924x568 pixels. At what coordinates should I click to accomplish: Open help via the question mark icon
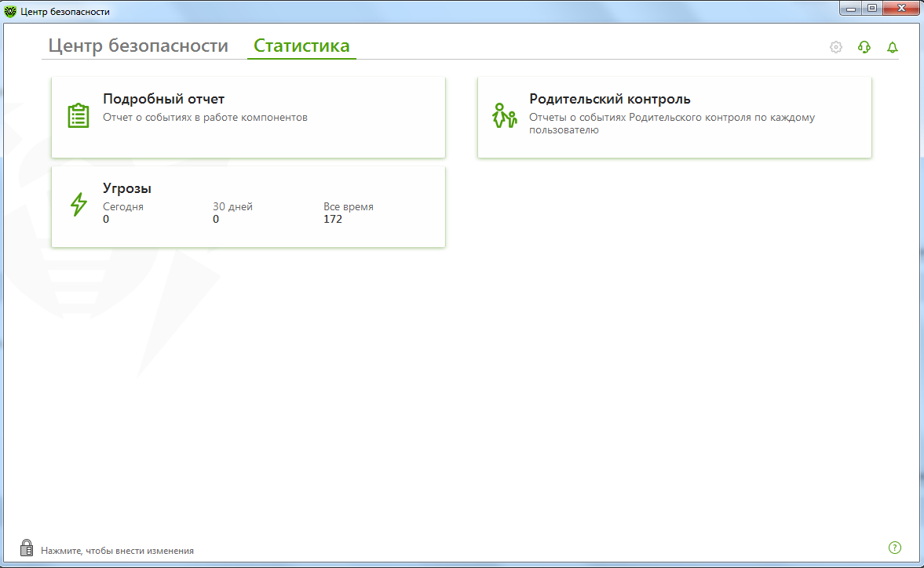[x=894, y=548]
